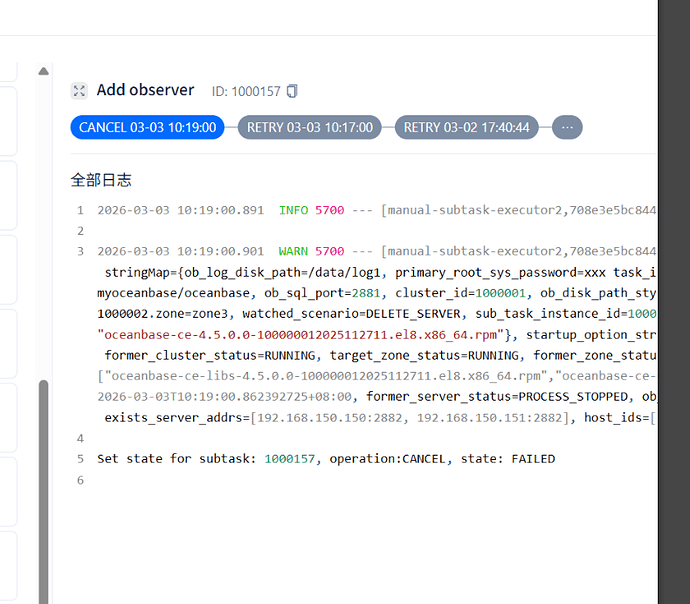Click the fullscreen expand icon beside Add observer
Viewport: 690px width, 604px height.
coord(79,91)
